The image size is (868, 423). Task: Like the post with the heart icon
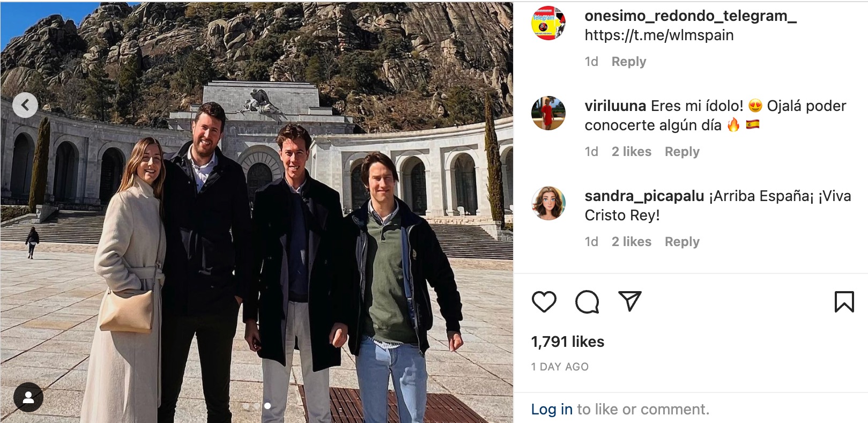(544, 302)
